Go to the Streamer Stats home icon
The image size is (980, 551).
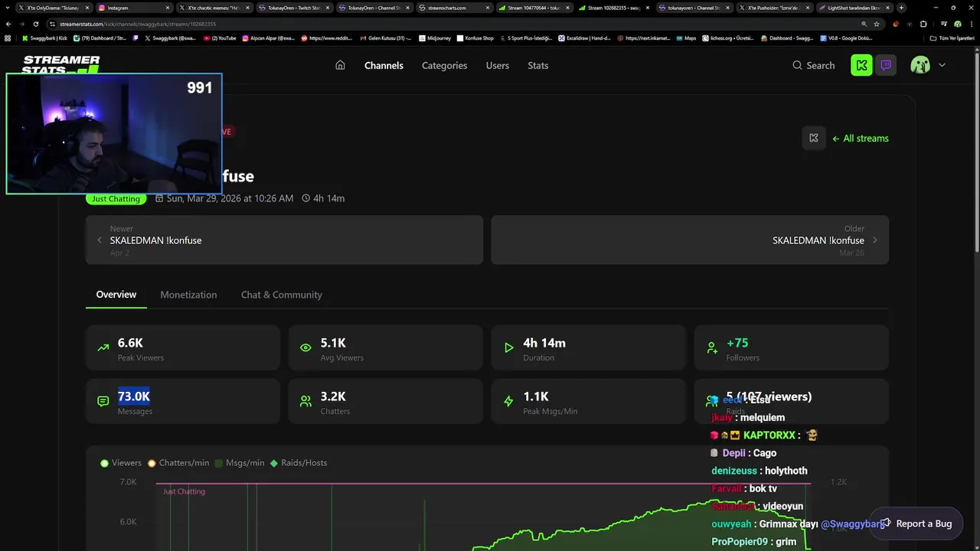point(340,65)
